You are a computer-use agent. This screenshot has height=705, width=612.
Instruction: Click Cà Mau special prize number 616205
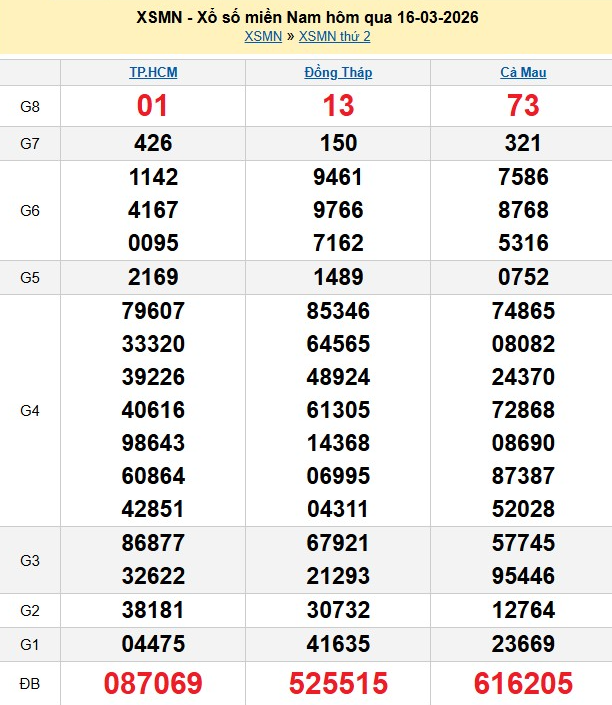(x=523, y=683)
